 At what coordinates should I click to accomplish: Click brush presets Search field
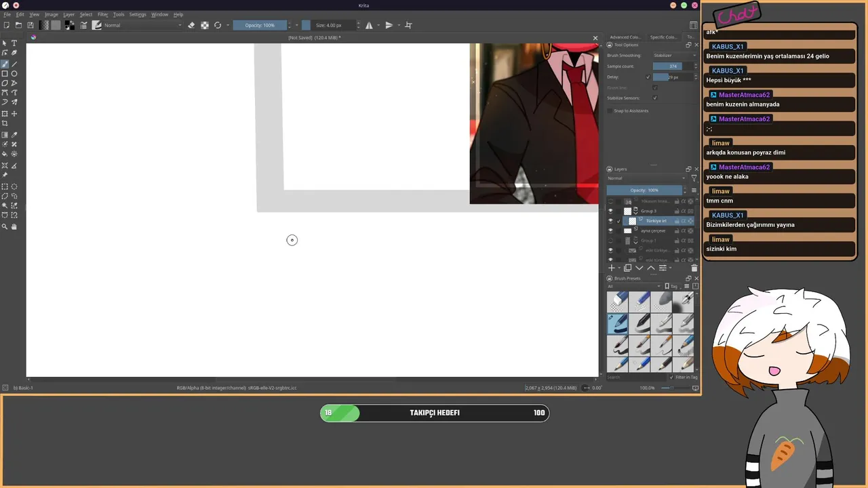636,377
